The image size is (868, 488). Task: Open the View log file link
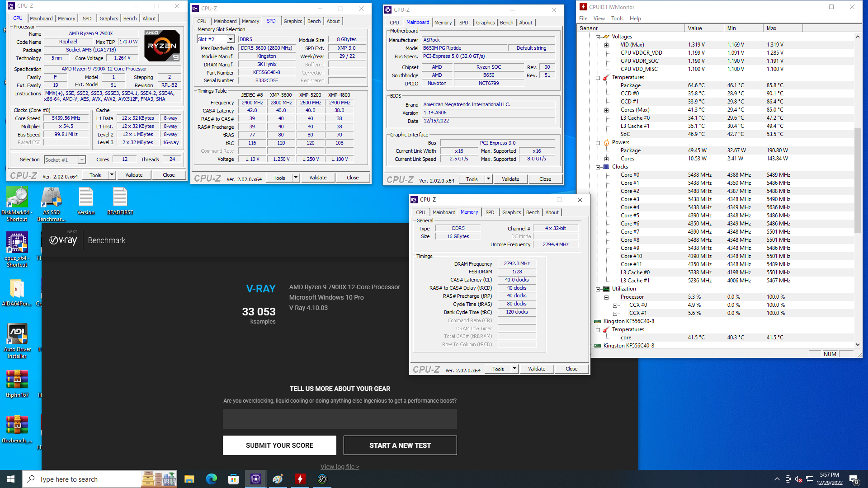tap(340, 467)
